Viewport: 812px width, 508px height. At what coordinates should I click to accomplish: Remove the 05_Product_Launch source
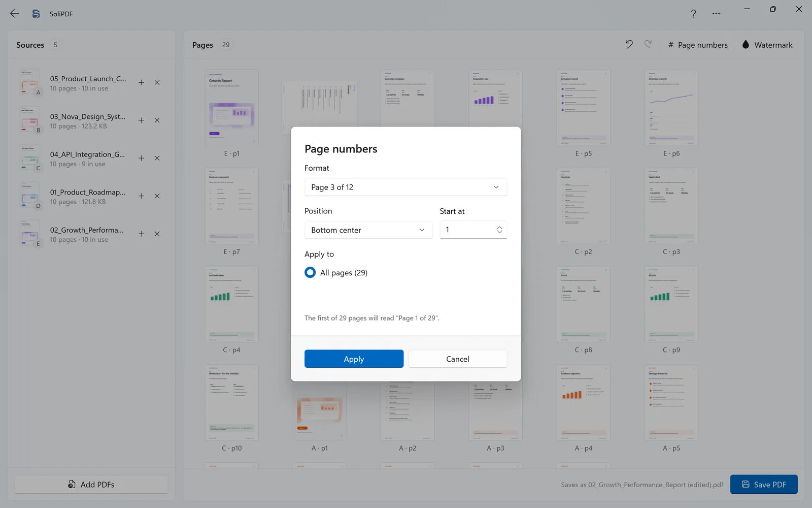(157, 82)
